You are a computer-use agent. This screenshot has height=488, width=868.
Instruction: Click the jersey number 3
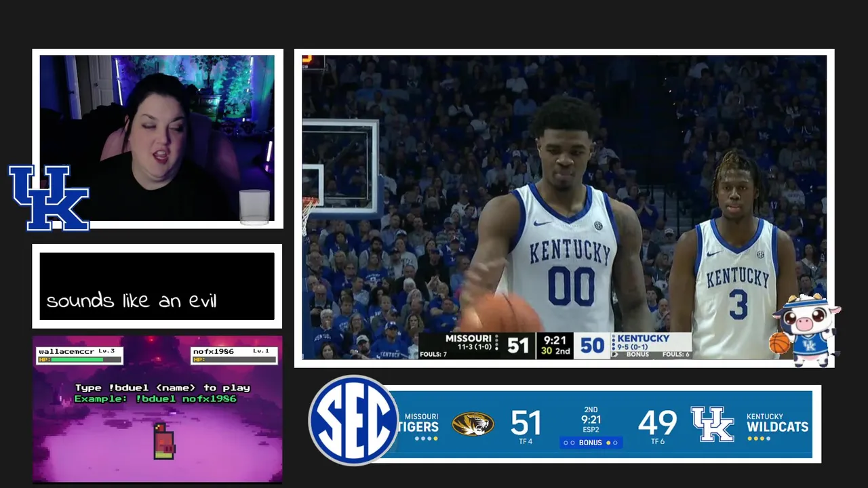point(738,304)
